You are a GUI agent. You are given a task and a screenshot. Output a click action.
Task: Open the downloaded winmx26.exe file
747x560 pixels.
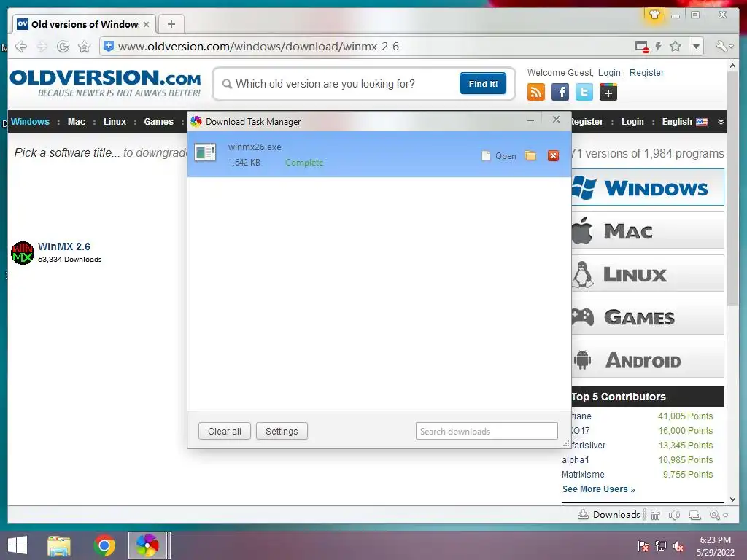[x=499, y=156]
